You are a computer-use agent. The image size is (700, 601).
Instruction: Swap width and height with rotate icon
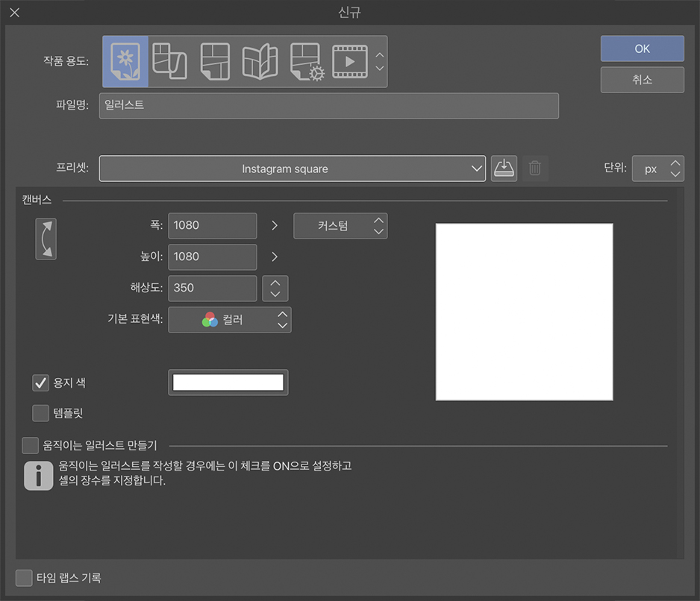click(46, 239)
